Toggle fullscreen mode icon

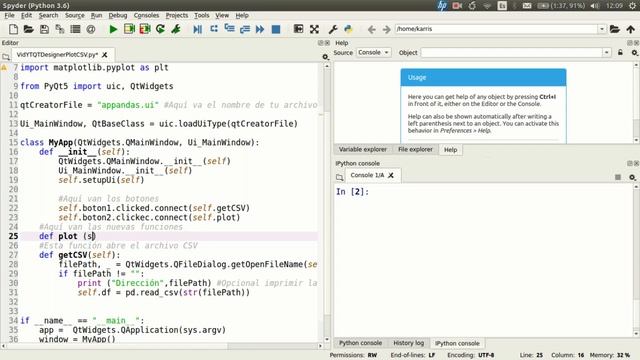[314, 29]
